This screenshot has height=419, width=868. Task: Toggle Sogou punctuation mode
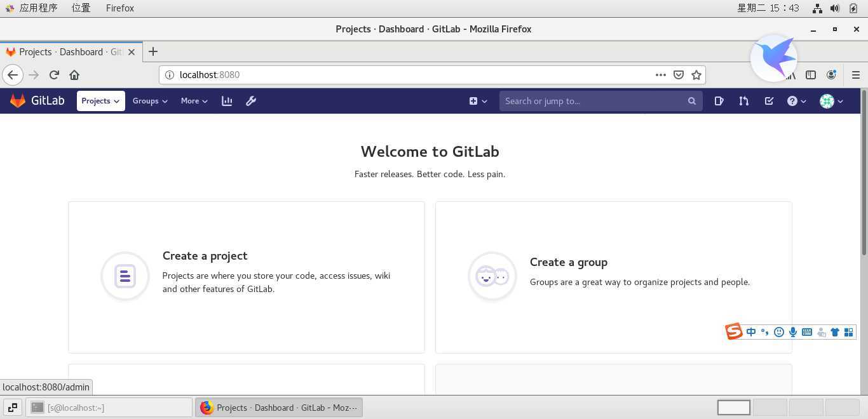(765, 332)
